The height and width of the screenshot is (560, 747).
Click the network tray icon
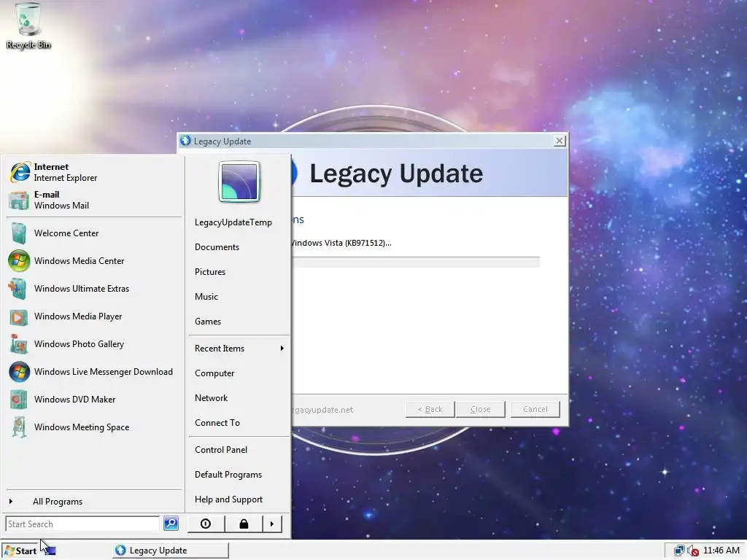click(679, 551)
